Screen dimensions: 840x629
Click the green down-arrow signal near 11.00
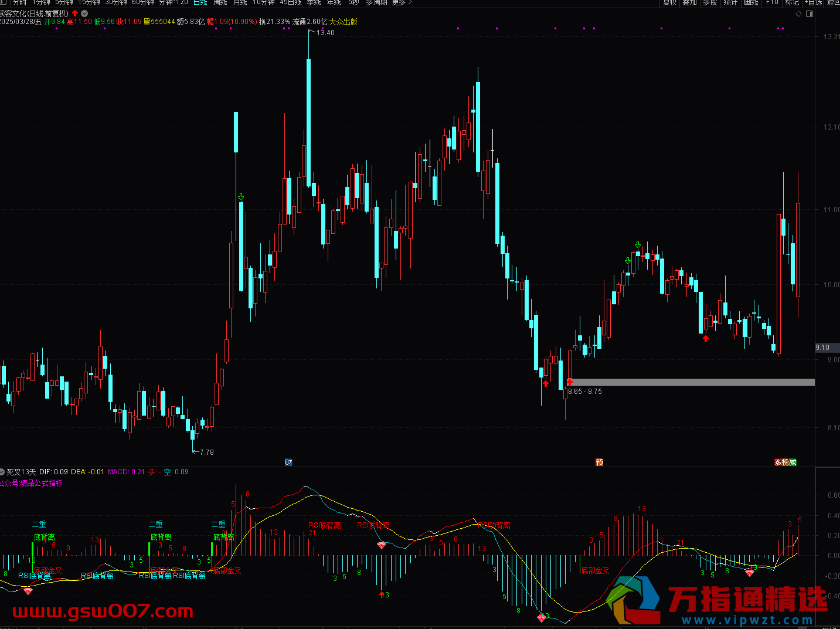tap(240, 197)
